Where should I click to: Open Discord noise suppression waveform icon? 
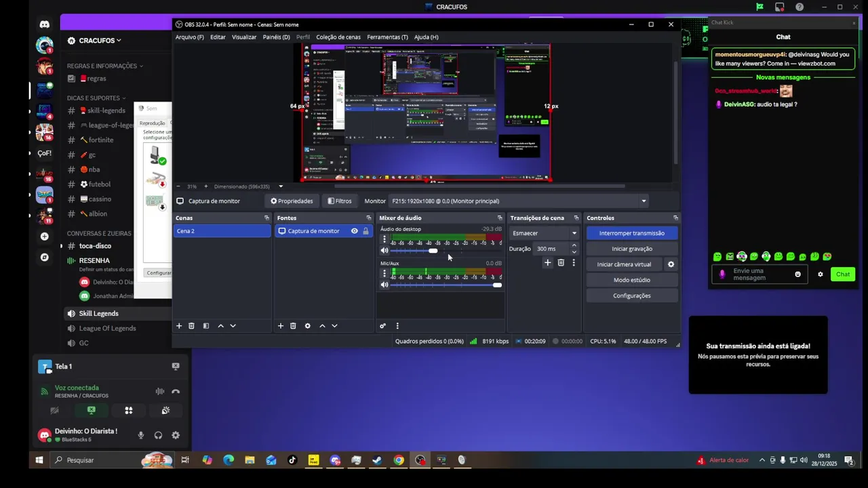[159, 391]
